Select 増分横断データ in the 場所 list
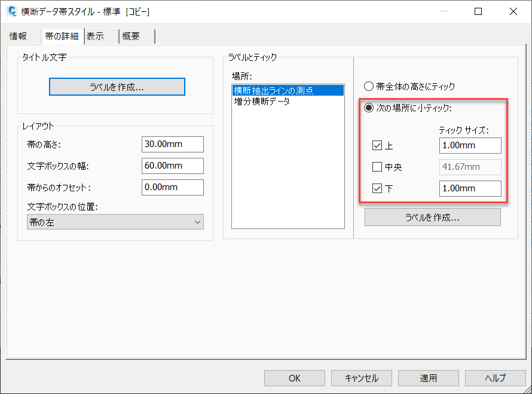Viewport: 532px width, 394px height. pos(288,101)
